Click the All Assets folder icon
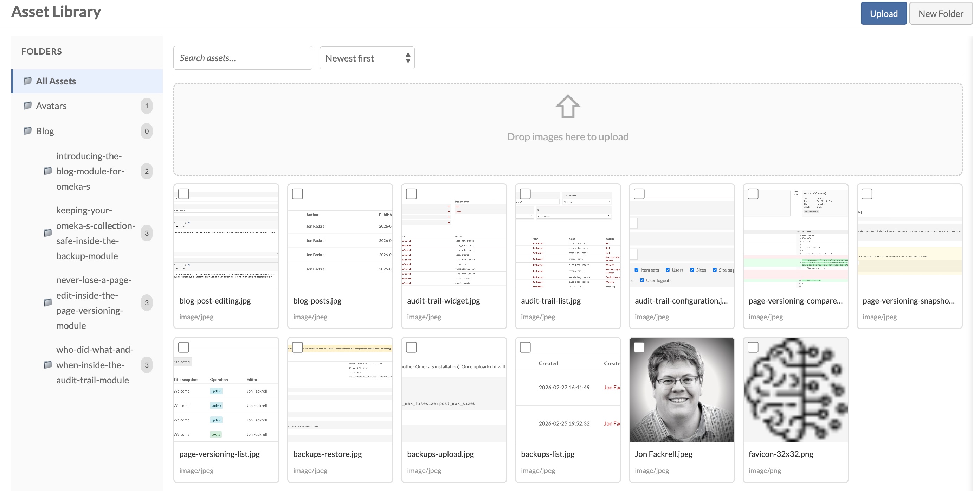Viewport: 980px width, 491px height. 27,81
